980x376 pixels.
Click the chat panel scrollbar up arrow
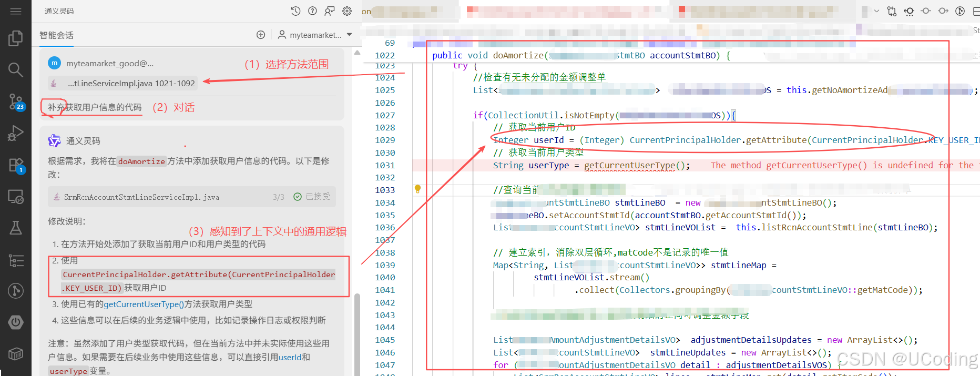[358, 53]
